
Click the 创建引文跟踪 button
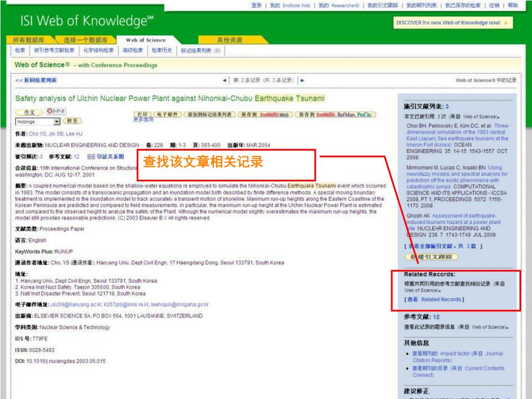(431, 257)
